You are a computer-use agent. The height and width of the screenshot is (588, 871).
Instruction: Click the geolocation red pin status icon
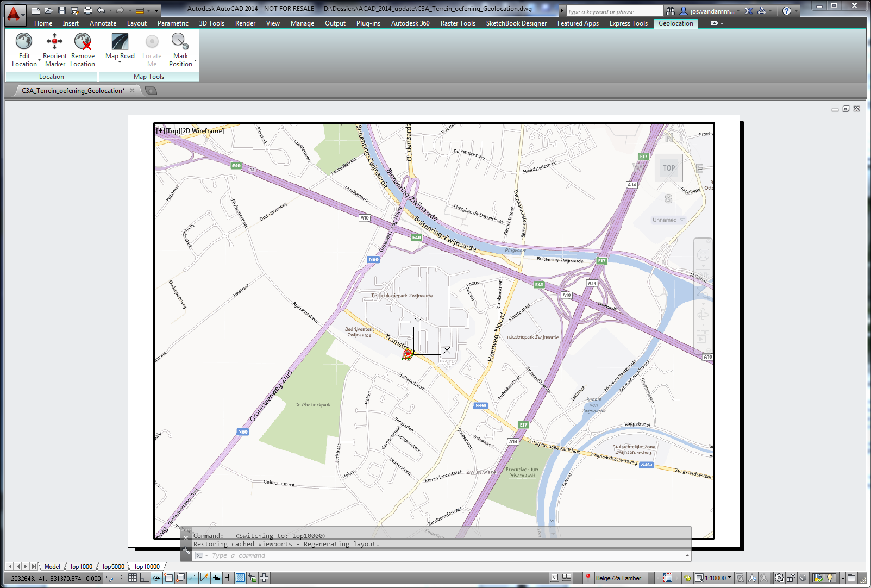(x=588, y=578)
